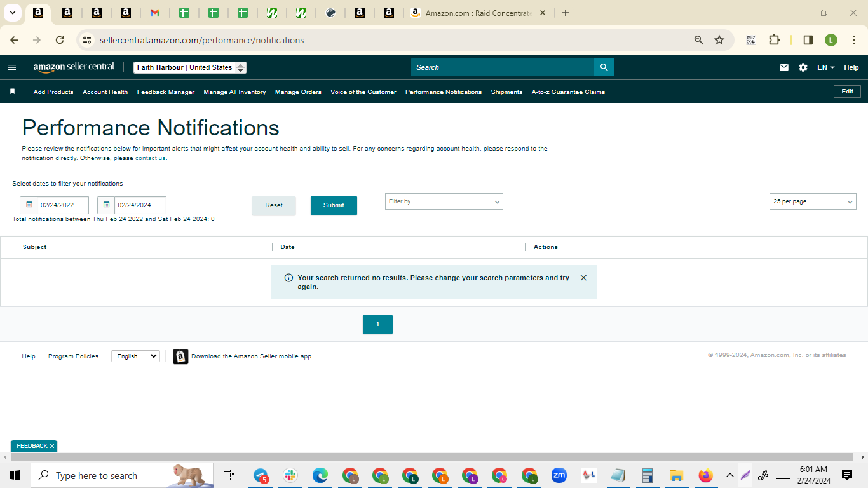Viewport: 868px width, 488px height.
Task: Open a new browser tab
Action: (566, 13)
